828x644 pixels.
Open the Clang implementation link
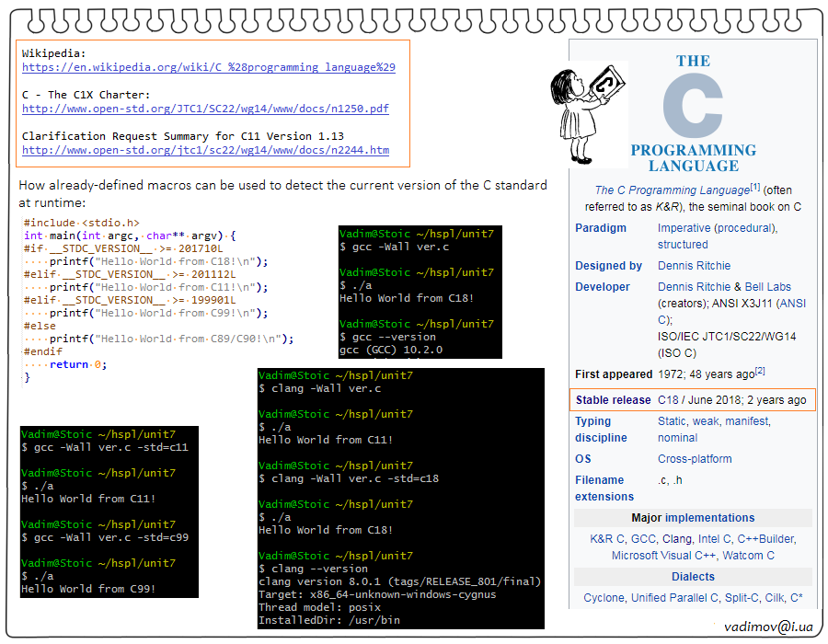click(677, 539)
